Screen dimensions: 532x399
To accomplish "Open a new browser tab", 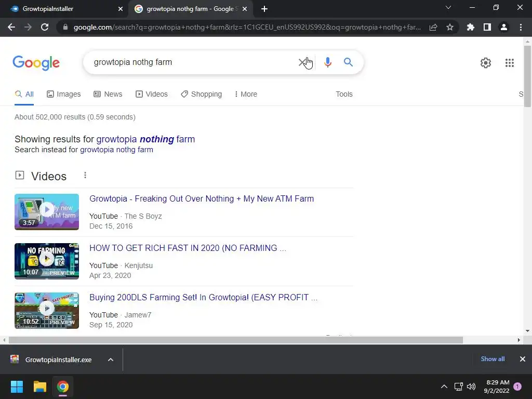I will [x=264, y=9].
